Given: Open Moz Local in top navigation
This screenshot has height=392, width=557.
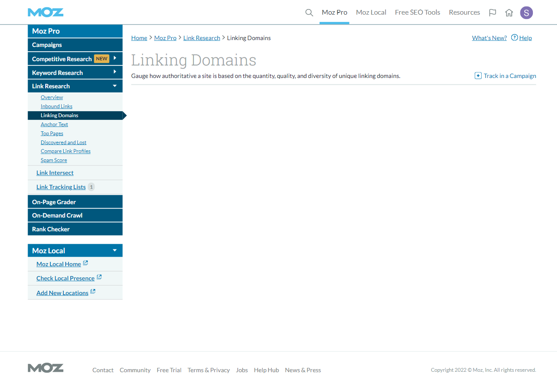Looking at the screenshot, I should click(371, 12).
